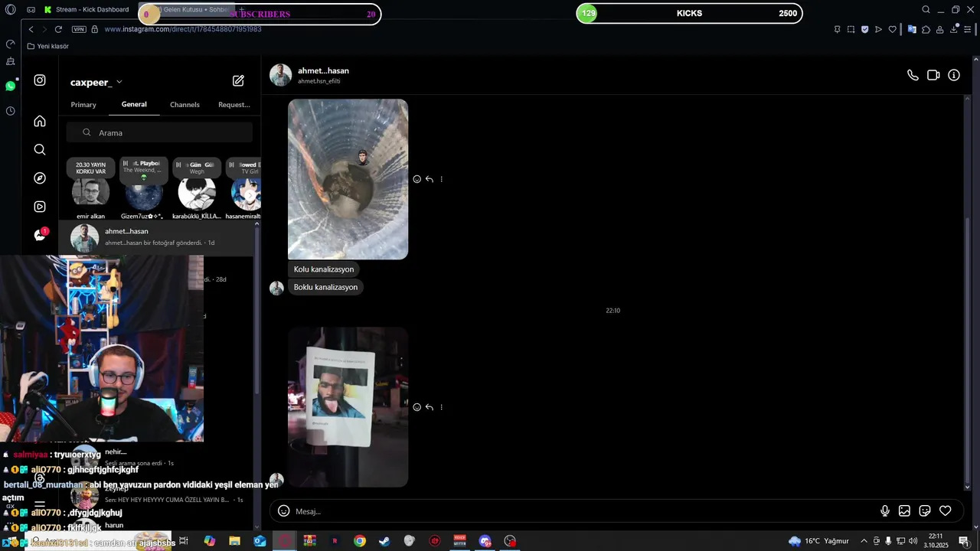Click the 'Boklu kanalizasyon' message

click(x=325, y=287)
